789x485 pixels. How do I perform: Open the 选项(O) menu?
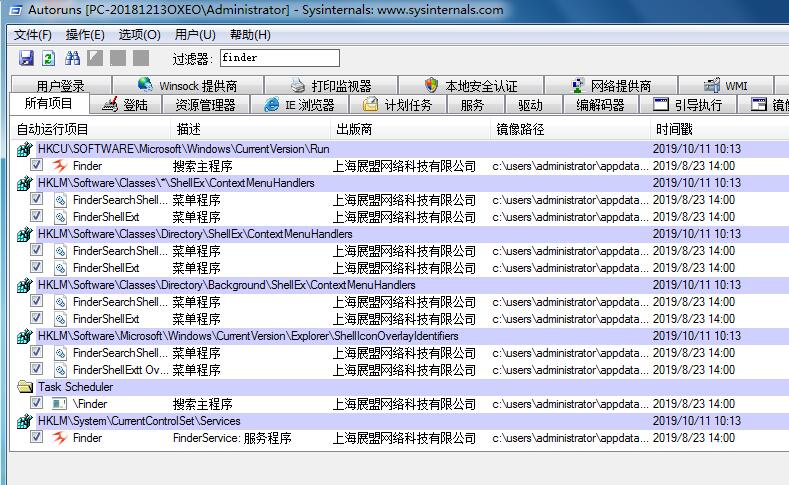[x=139, y=35]
